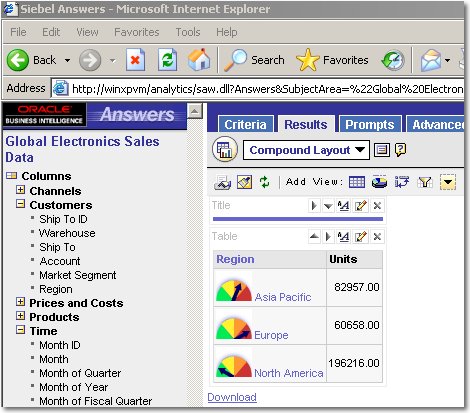Click the Mail envelope toolbar icon
Screen dimensions: 470x413
431,60
